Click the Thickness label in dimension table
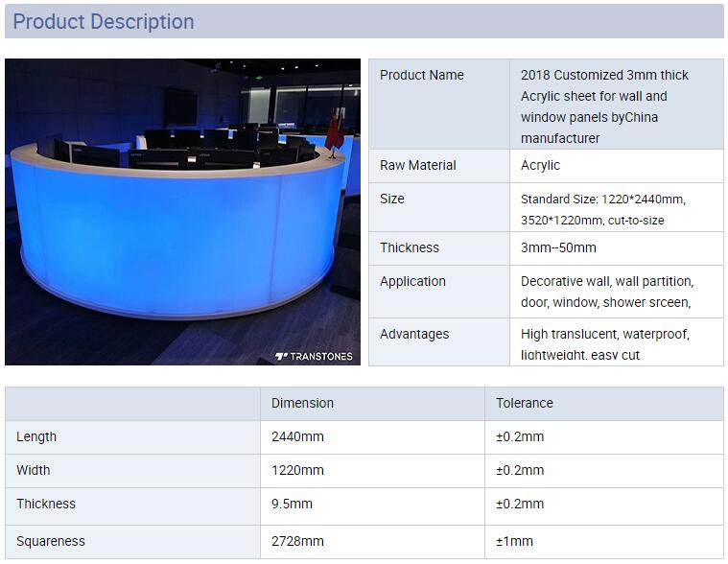The width and height of the screenshot is (728, 564). 45,504
